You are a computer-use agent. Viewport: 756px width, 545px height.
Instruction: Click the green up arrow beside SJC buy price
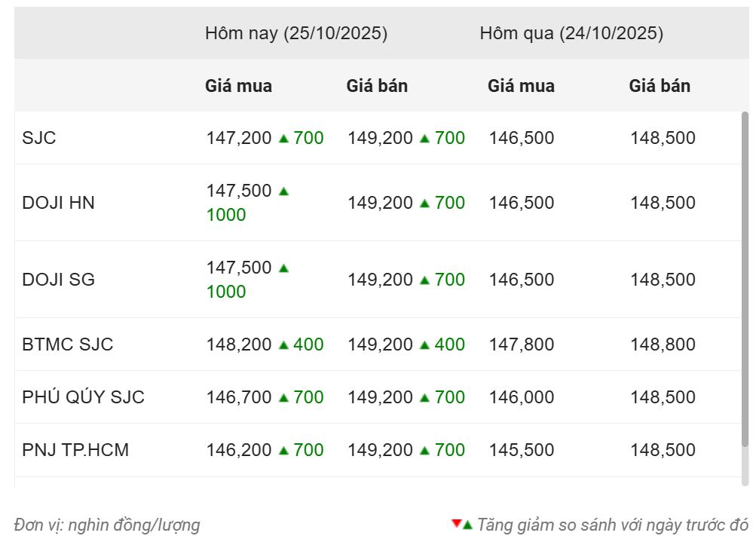[283, 139]
